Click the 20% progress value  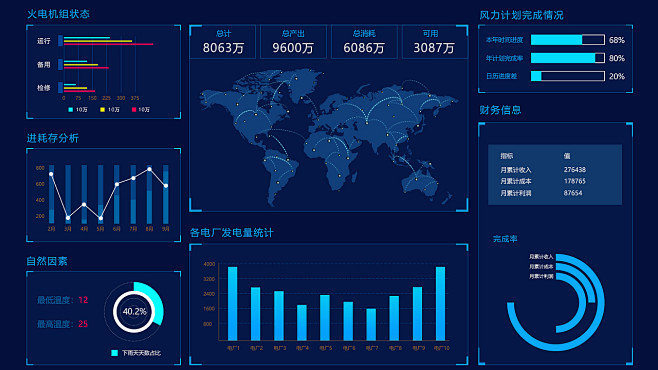point(617,76)
